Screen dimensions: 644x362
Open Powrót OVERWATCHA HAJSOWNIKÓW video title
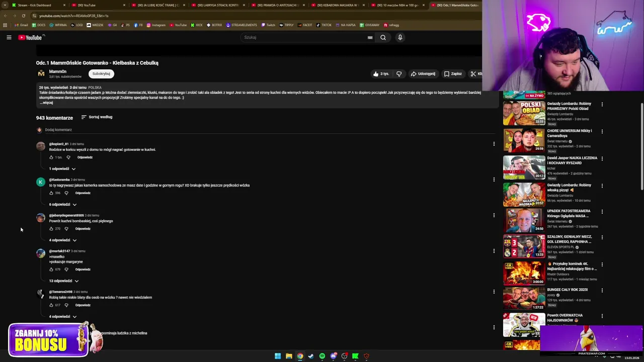565,318
